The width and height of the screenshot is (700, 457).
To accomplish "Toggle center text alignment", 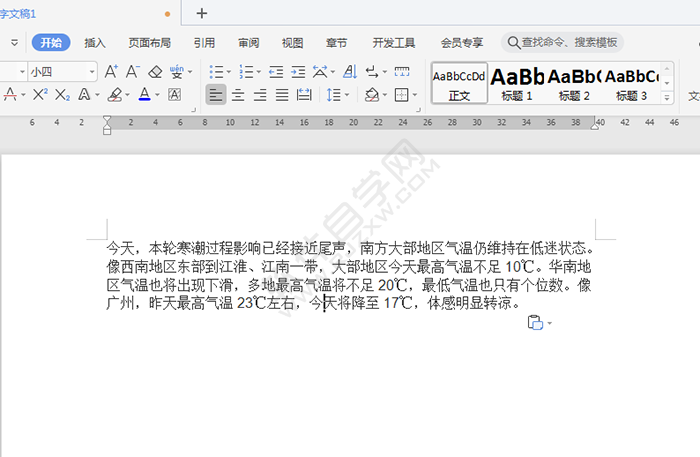I will [x=238, y=95].
